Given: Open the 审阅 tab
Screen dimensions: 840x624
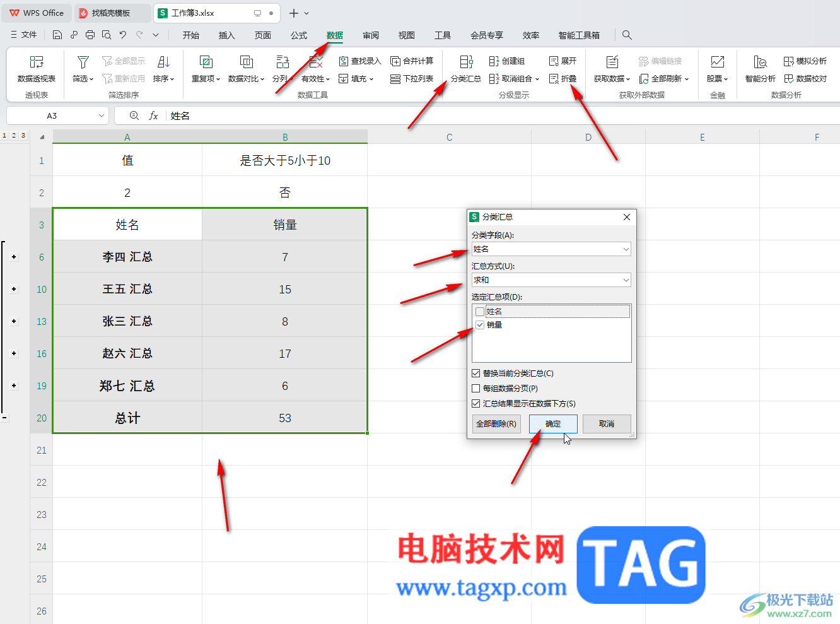Looking at the screenshot, I should pyautogui.click(x=371, y=35).
